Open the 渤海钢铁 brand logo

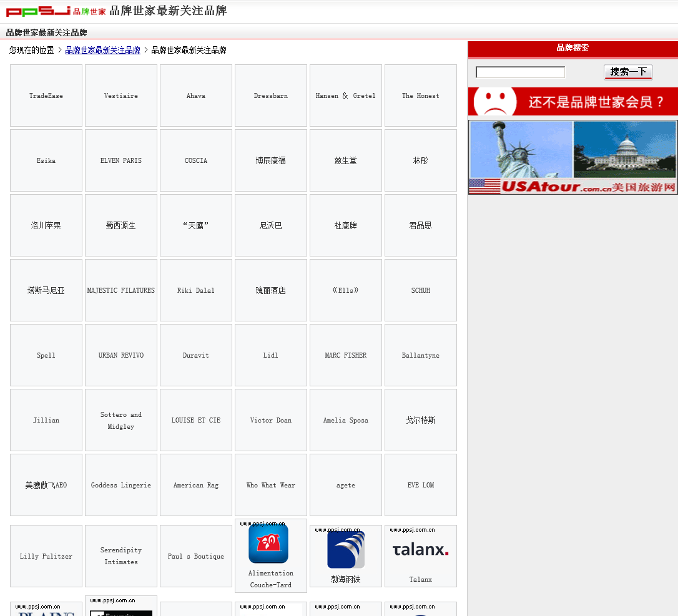[346, 549]
